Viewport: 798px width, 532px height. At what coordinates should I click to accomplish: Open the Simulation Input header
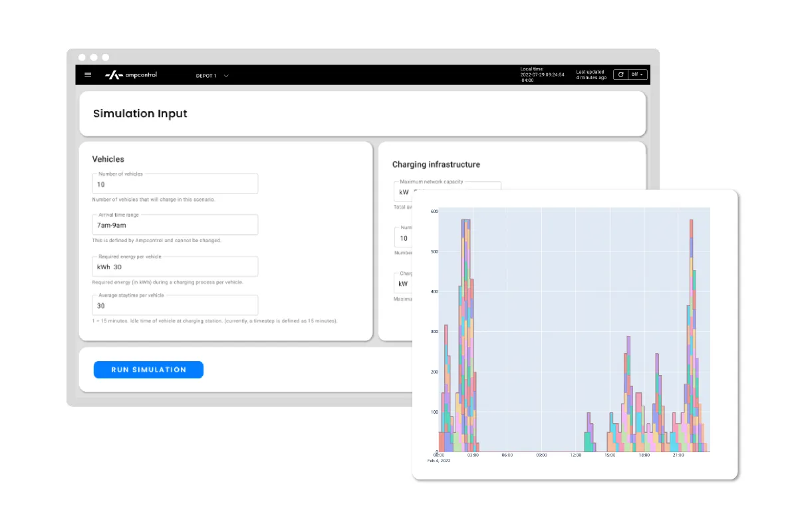point(140,113)
